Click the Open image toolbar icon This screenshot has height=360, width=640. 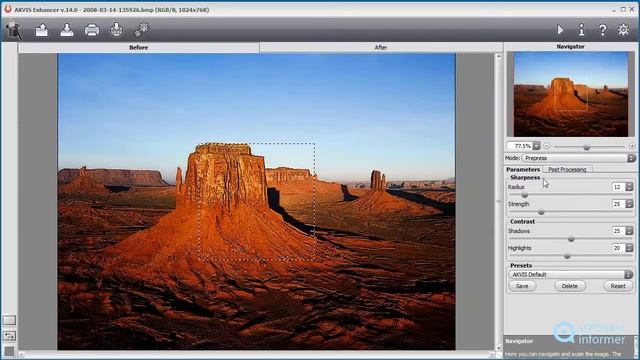42,30
